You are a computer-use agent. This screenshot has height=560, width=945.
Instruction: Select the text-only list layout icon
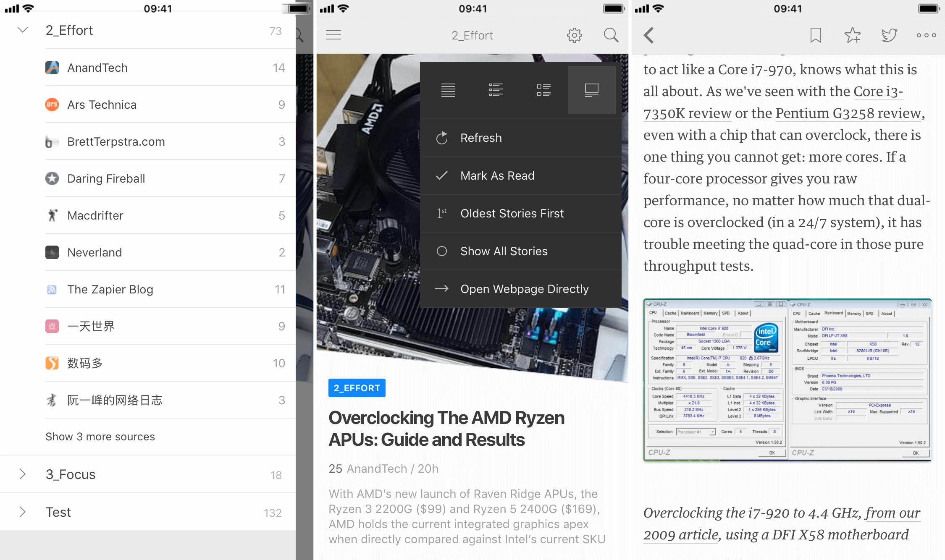click(448, 90)
